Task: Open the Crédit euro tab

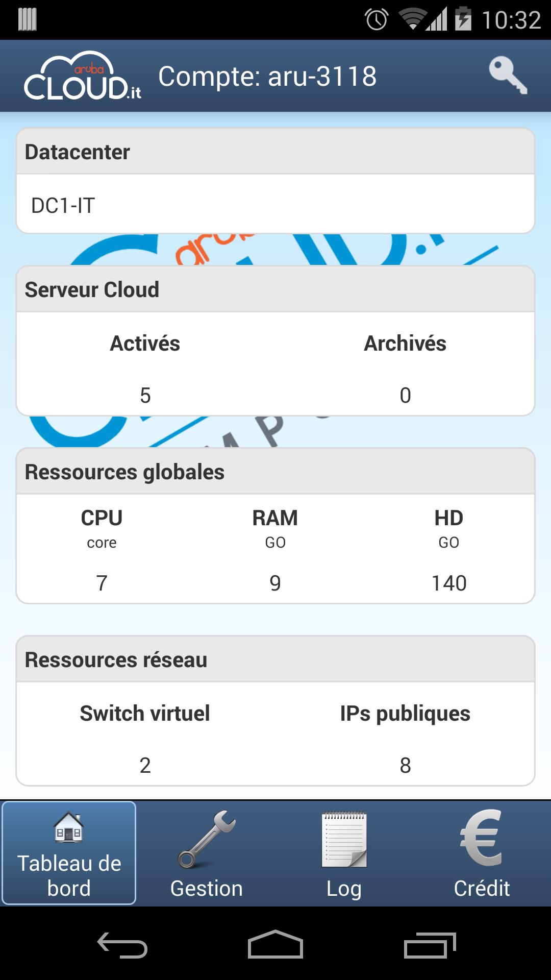Action: tap(482, 853)
